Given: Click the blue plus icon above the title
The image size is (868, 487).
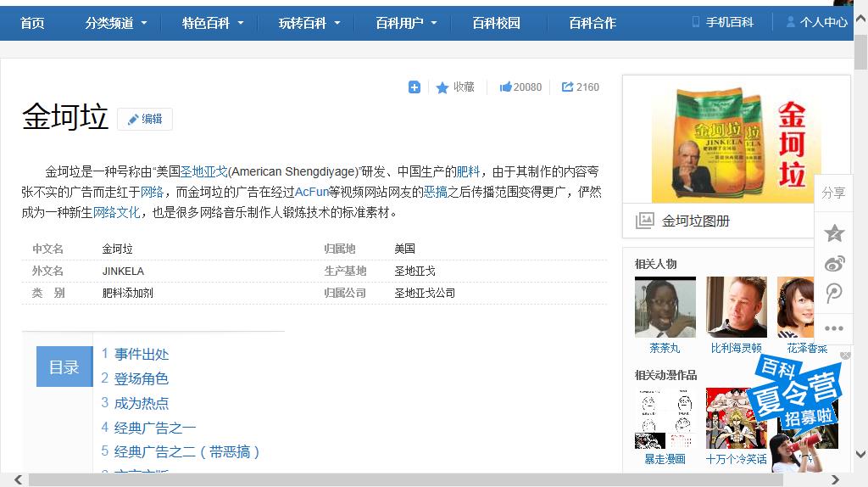Looking at the screenshot, I should tap(414, 87).
